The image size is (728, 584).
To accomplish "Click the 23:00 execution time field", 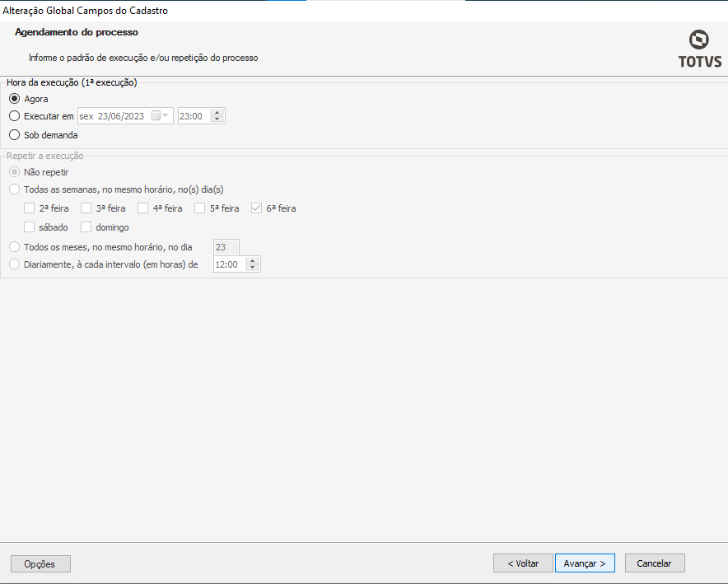I will tap(194, 116).
